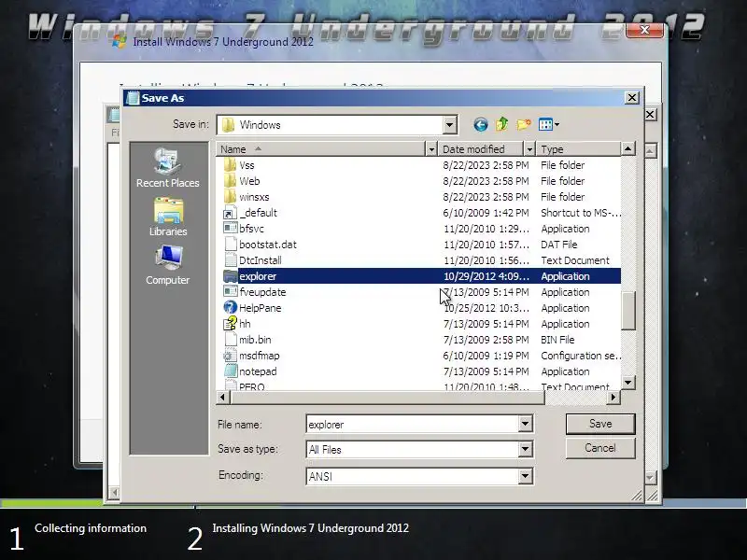This screenshot has height=560, width=747.
Task: Open Recent Places in sidebar
Action: tap(168, 168)
